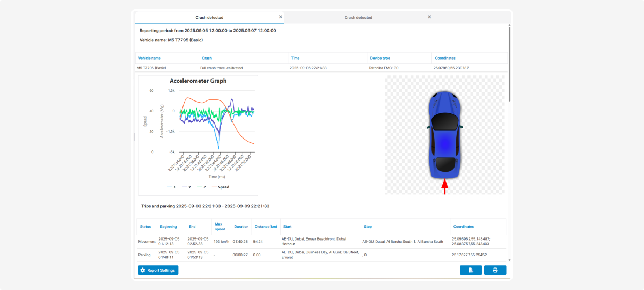Click the panel resize handle on left edge
644x290 pixels.
click(134, 137)
